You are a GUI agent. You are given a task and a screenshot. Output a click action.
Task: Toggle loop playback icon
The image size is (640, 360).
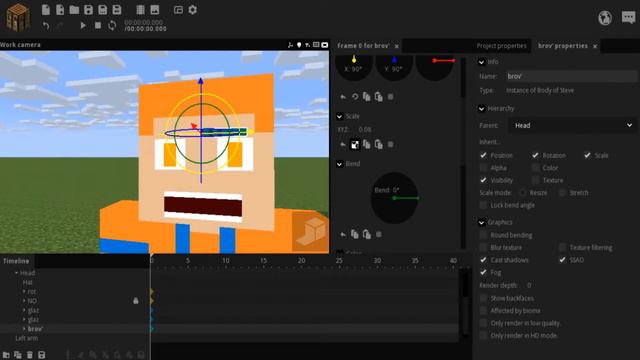tap(112, 25)
